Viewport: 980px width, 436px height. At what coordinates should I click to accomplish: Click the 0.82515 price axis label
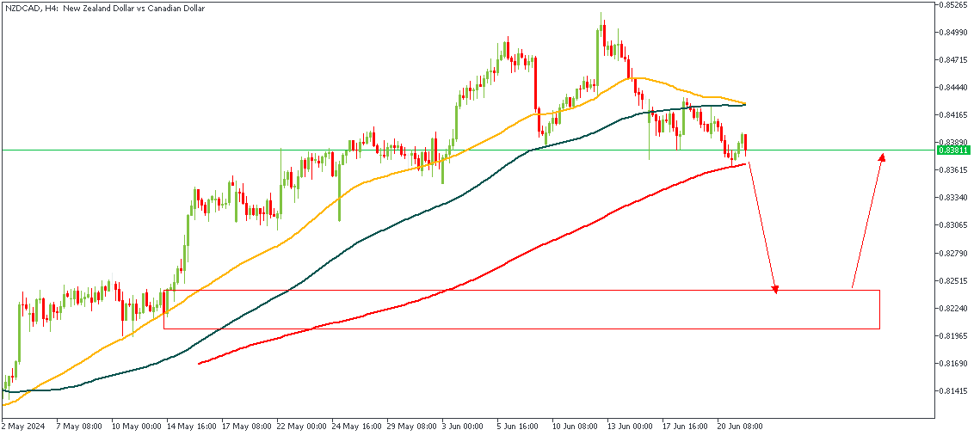coord(955,280)
